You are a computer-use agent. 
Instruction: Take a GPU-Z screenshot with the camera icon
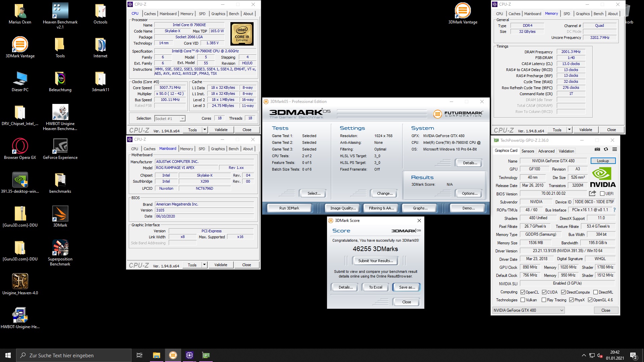click(597, 149)
